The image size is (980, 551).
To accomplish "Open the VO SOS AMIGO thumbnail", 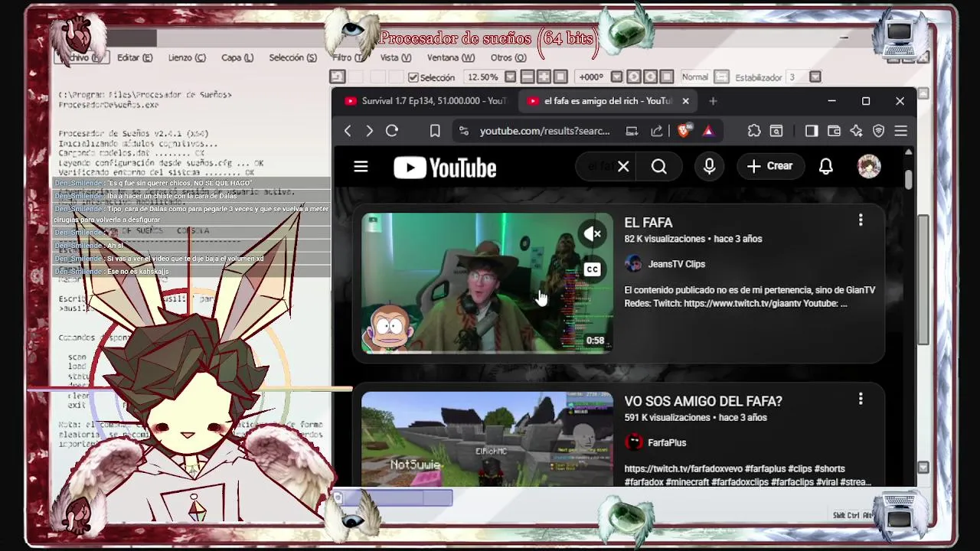I will pos(487,439).
